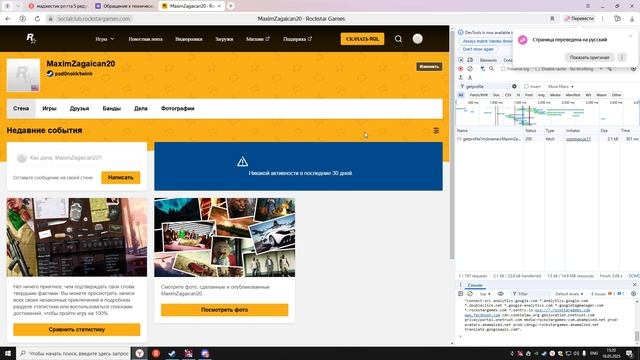
Task: Click DevTools inspect element picker icon
Action: pos(461,60)
